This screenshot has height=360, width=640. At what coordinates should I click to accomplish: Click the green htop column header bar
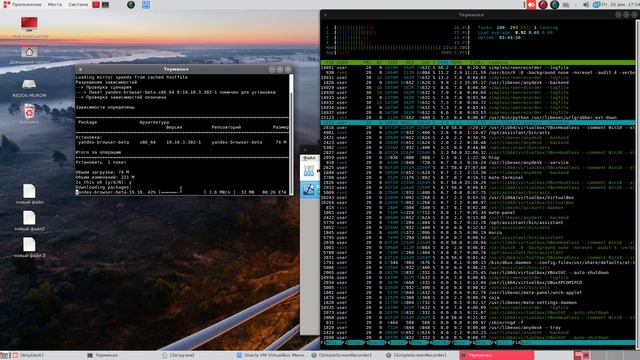[x=478, y=62]
